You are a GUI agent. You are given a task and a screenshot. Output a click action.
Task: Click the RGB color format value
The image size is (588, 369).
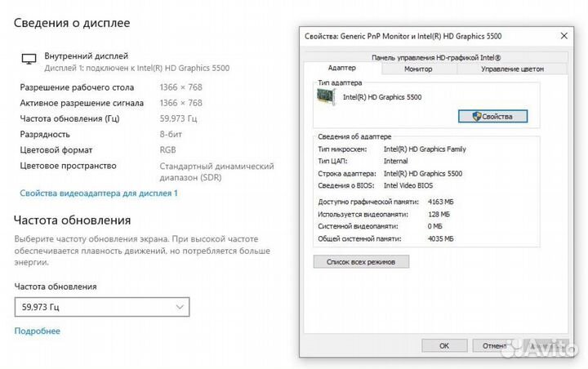(x=167, y=150)
